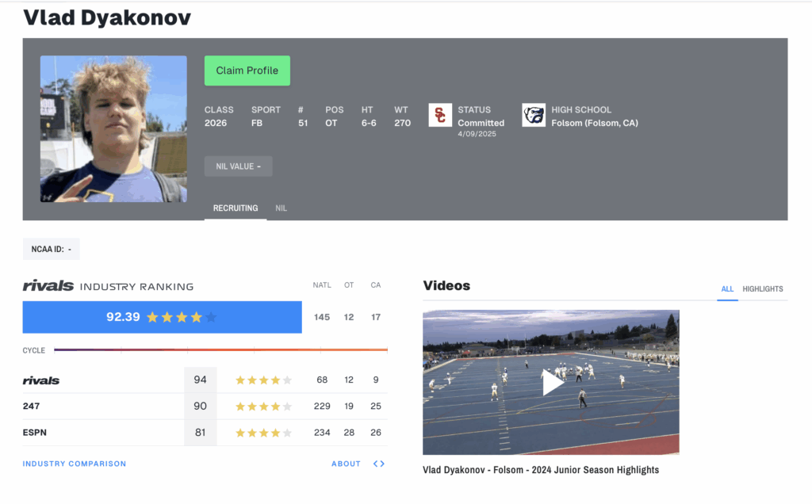Open the NIL VALUE dropdown button

[x=238, y=166]
